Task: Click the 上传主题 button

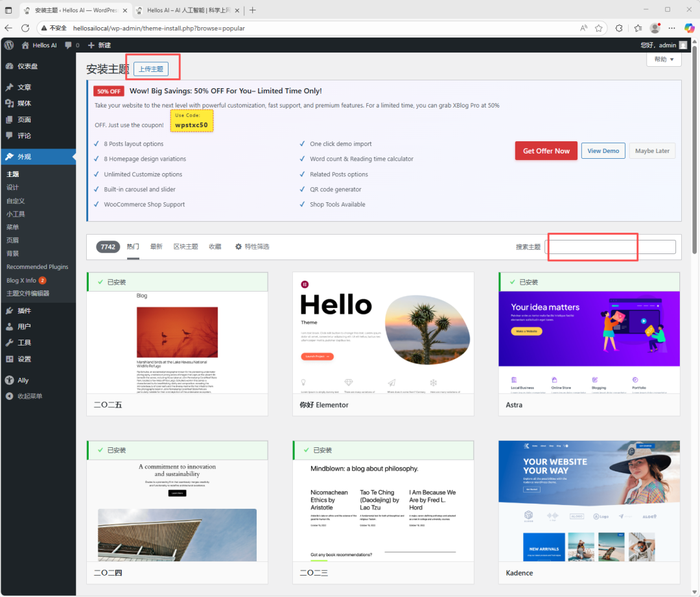Action: pyautogui.click(x=151, y=69)
